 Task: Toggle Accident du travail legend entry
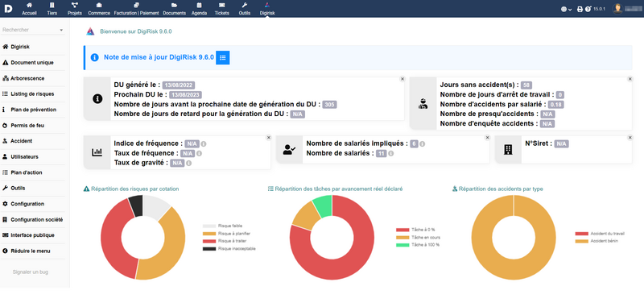pos(600,234)
